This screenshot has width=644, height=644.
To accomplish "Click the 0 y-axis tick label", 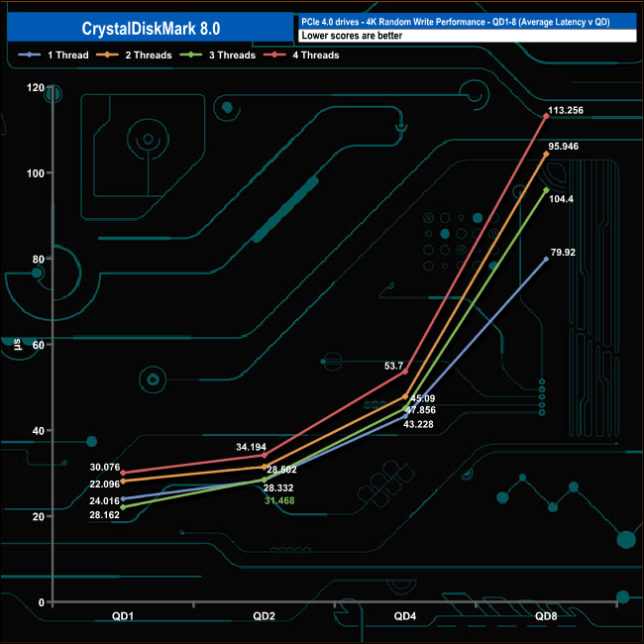I will (42, 602).
